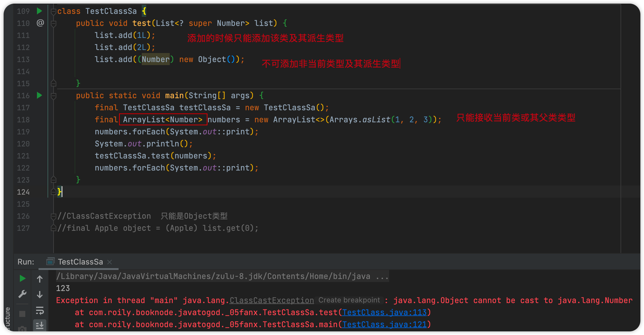Close the TestClassSa run tab
The height and width of the screenshot is (335, 644).
pos(110,262)
